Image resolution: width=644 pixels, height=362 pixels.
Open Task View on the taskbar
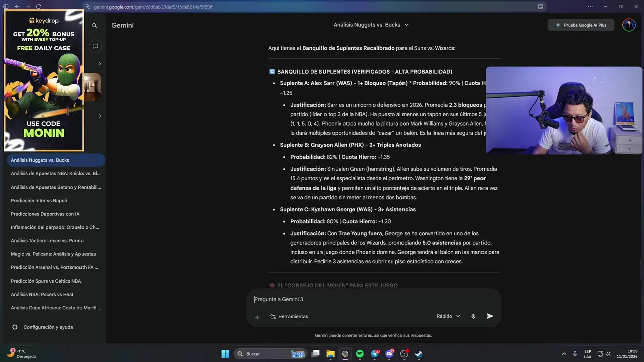pos(316,354)
